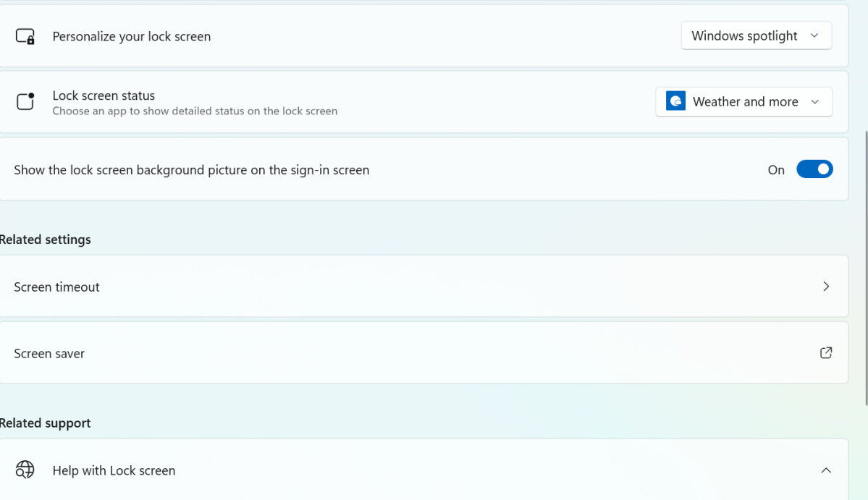The image size is (868, 500).
Task: Click the Help with Lock screen entry
Action: (x=424, y=470)
